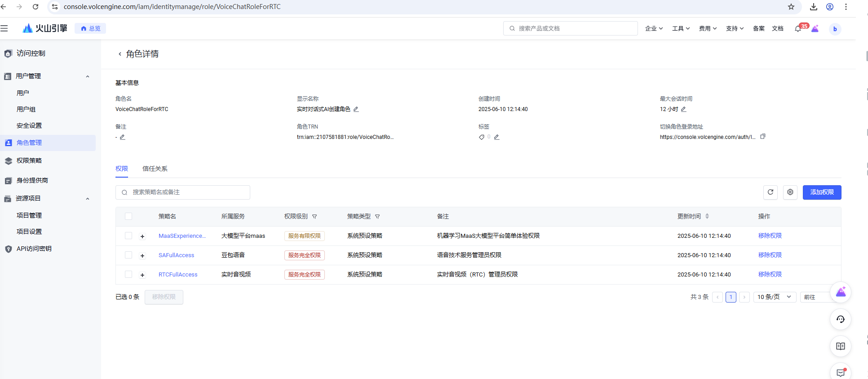The width and height of the screenshot is (868, 379).
Task: Sort by 更新时间 column
Action: click(707, 216)
